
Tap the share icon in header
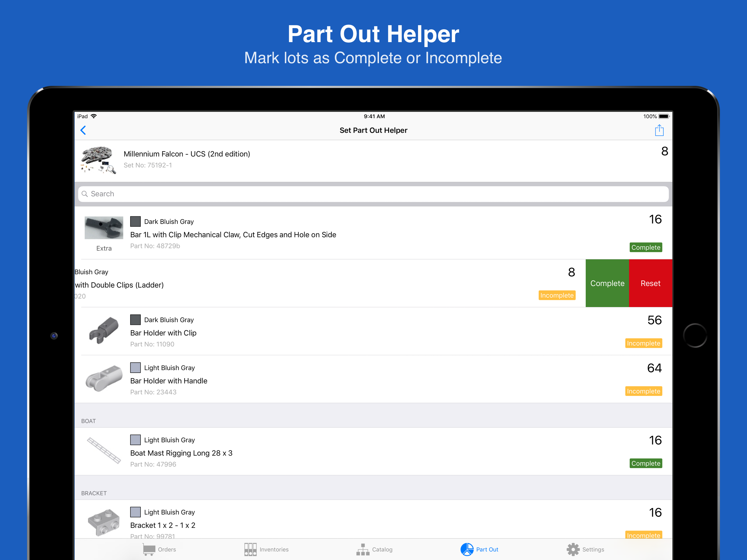point(659,130)
